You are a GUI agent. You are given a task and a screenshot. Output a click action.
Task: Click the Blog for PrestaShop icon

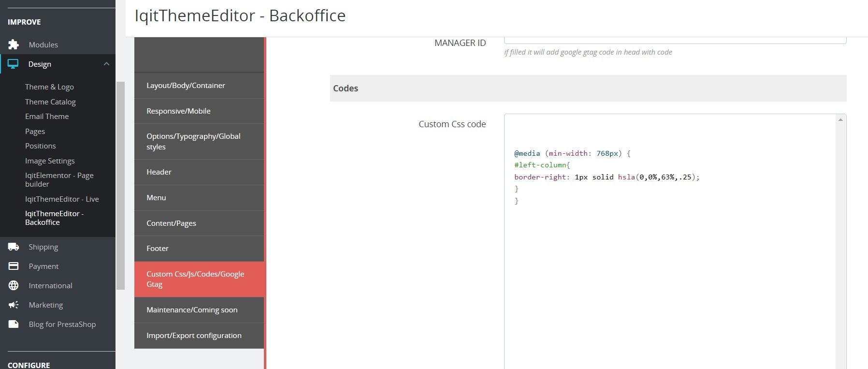point(14,324)
